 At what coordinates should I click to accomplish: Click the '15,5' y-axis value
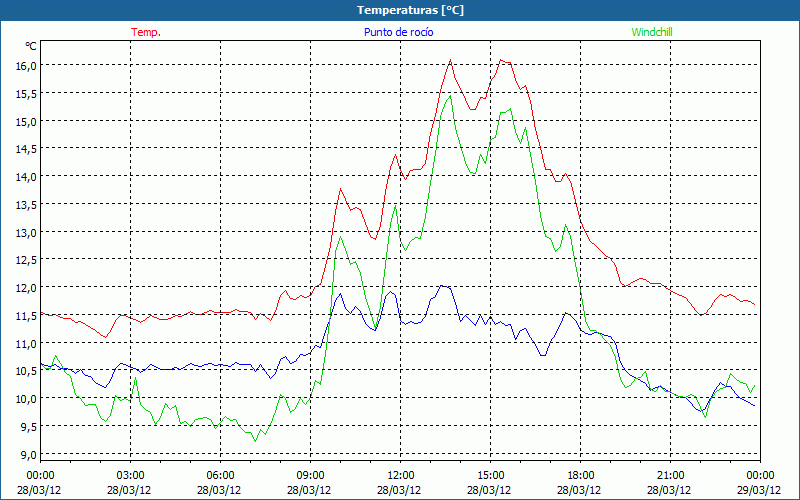pyautogui.click(x=26, y=94)
